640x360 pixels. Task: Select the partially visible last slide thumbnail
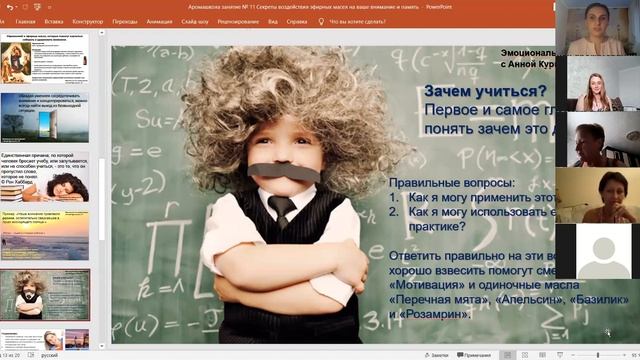coord(44,339)
